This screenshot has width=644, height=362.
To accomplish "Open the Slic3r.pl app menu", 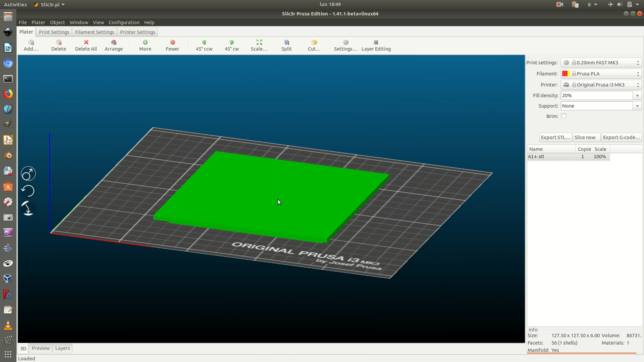I will tap(49, 4).
